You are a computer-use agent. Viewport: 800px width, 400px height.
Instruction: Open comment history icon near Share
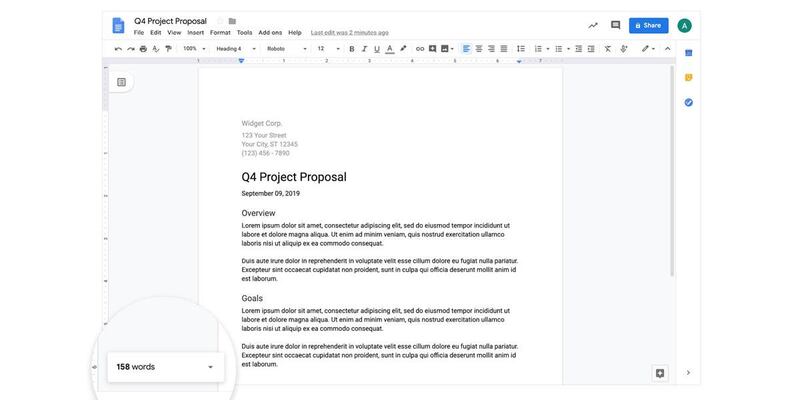tap(615, 25)
